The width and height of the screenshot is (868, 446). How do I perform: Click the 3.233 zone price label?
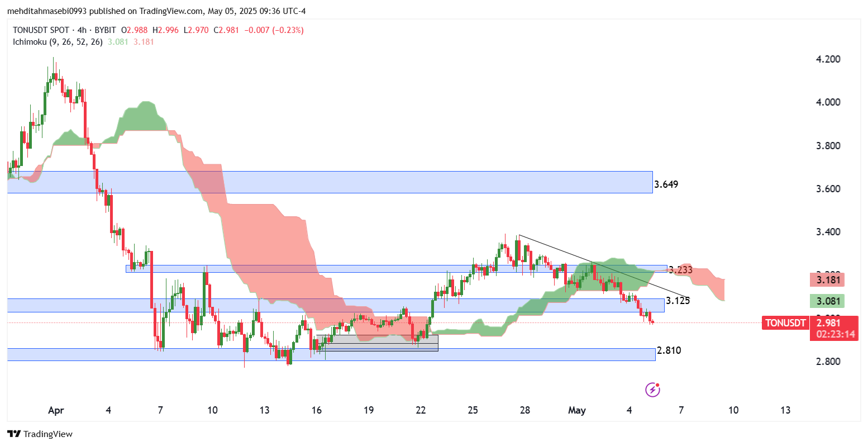pos(680,270)
